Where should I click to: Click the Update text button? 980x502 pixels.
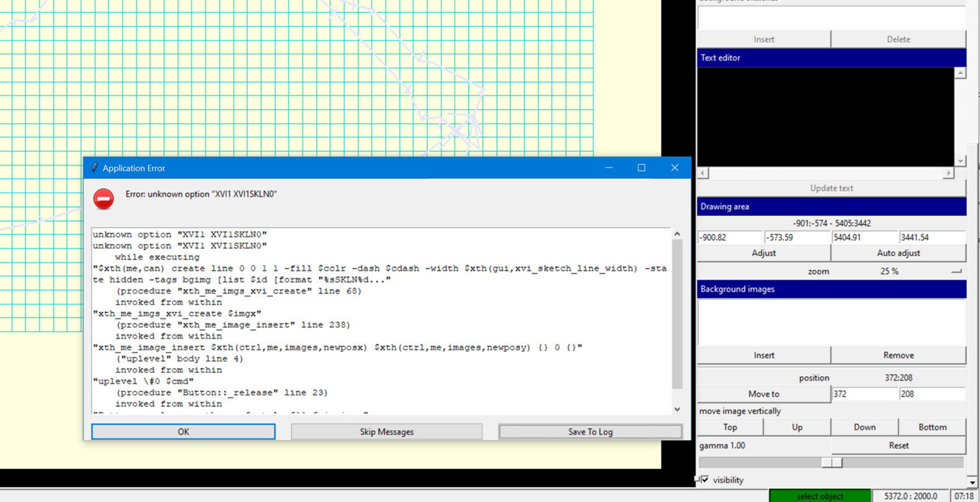(832, 188)
